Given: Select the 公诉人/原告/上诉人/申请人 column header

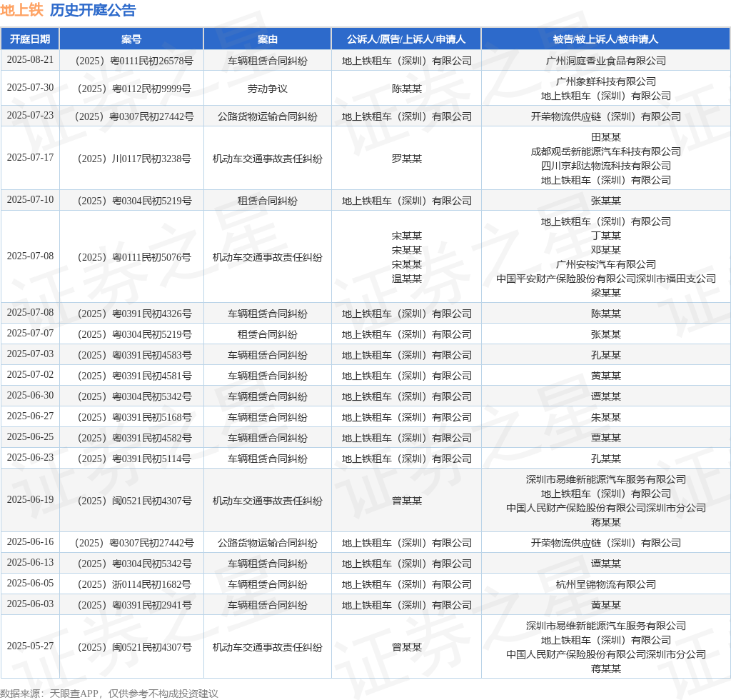Looking at the screenshot, I should (406, 39).
